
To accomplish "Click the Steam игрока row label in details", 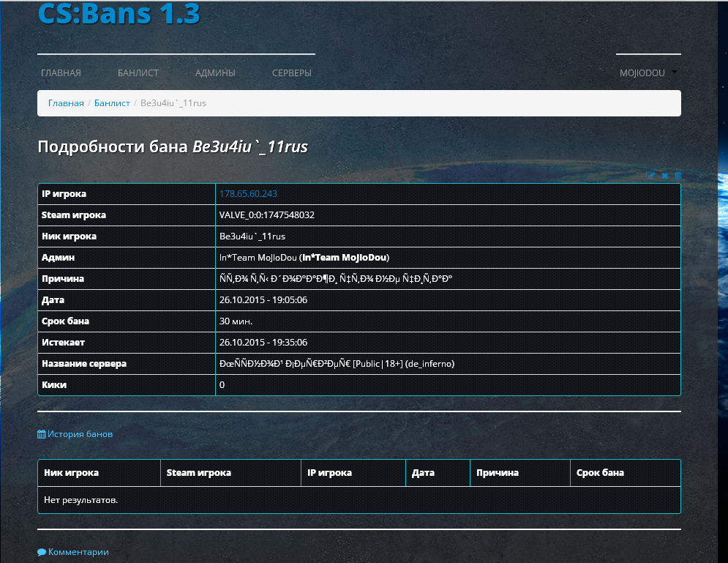I will pos(74,215).
